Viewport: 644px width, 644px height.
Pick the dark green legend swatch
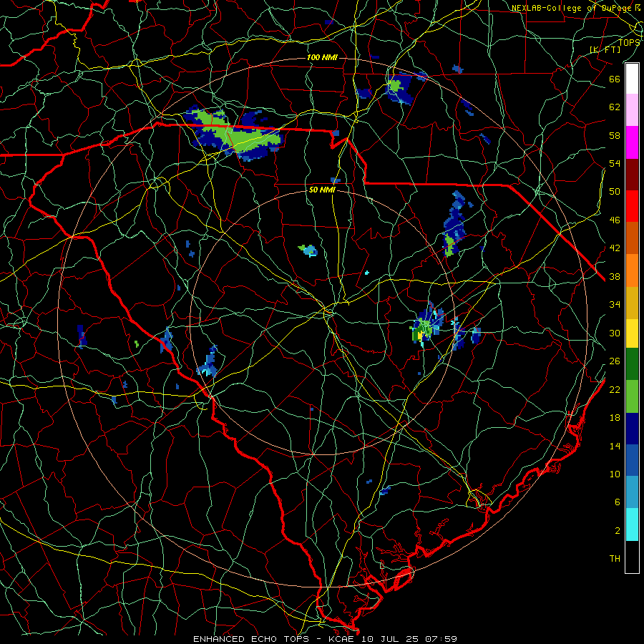[x=632, y=364]
